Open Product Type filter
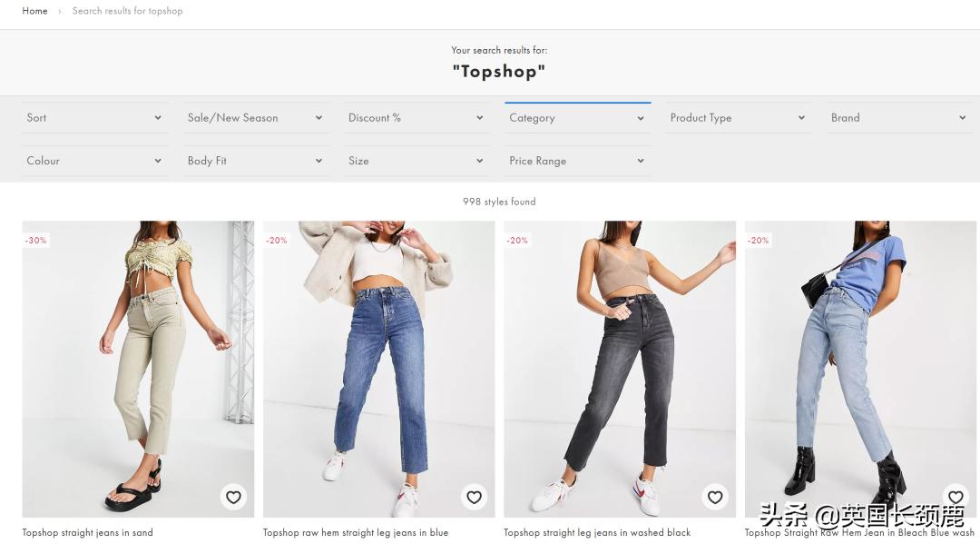 point(738,117)
